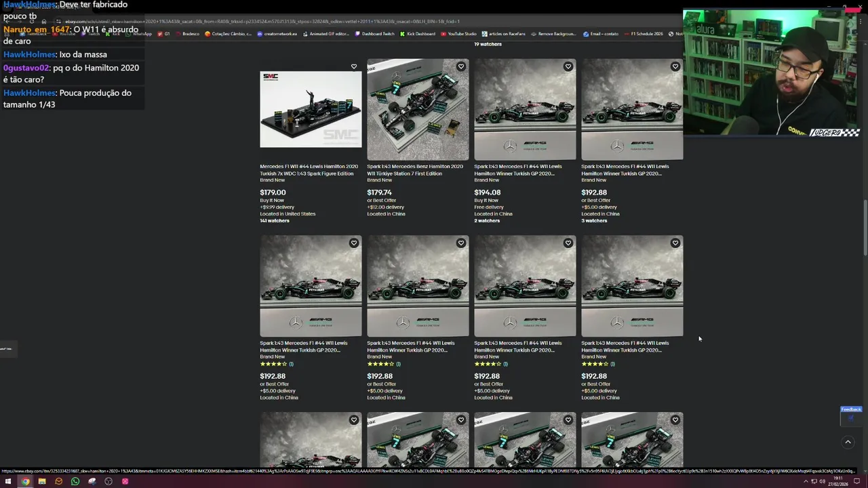
Task: Click second-row third listing car thumbnail
Action: (x=525, y=286)
